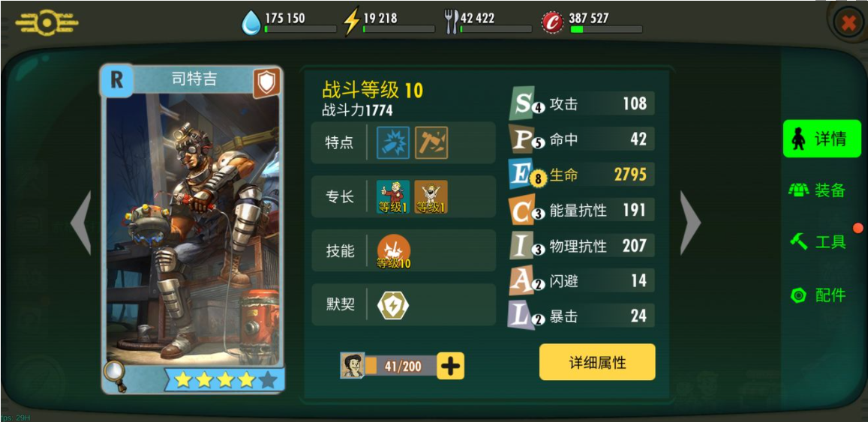Open the 详情 tab
Viewport: 868px width, 422px height.
pyautogui.click(x=822, y=138)
